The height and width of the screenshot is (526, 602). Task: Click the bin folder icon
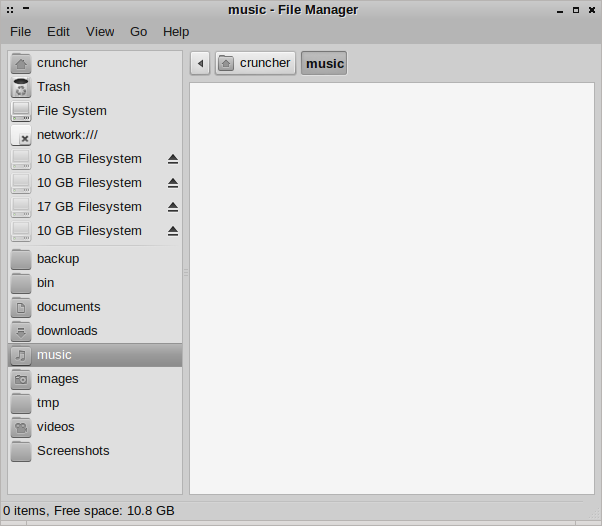pos(21,283)
